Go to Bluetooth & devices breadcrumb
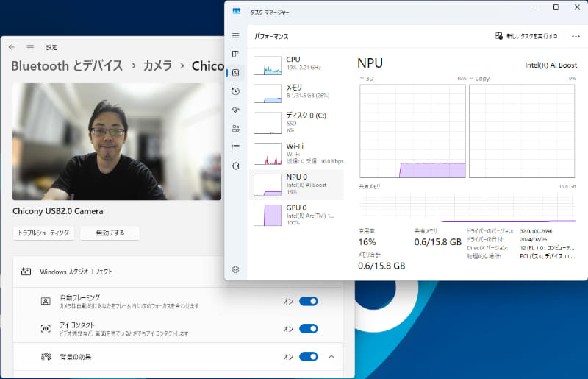This screenshot has width=588, height=379. coord(67,65)
